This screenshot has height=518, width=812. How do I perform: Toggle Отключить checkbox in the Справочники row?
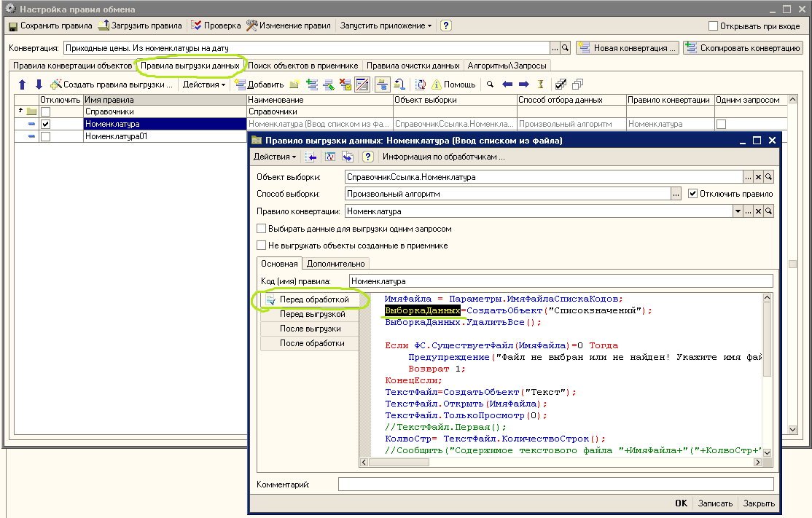46,111
